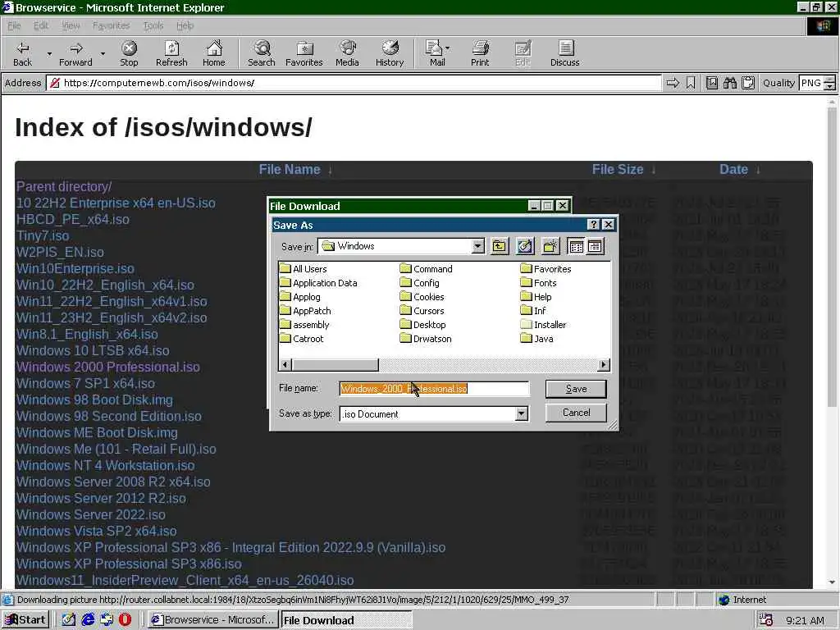Viewport: 840px width, 630px height.
Task: Click the Save As help question button
Action: (593, 225)
